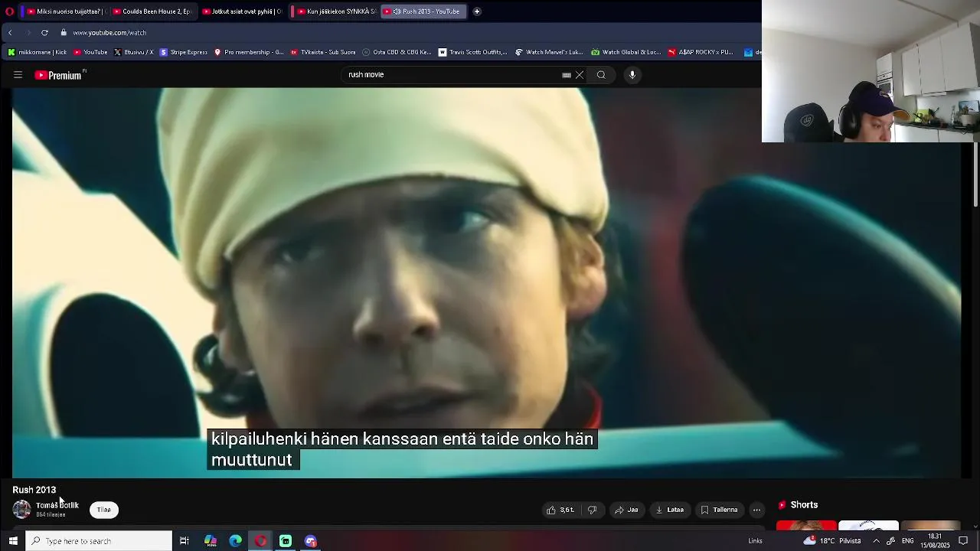Switch to 'Kun jääkiekon SYNKKÄ' tab
The image size is (980, 551).
point(335,11)
